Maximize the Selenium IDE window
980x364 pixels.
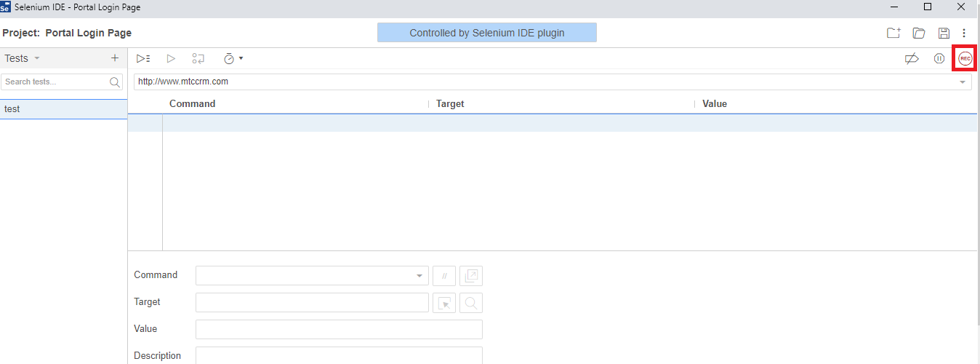tap(928, 7)
